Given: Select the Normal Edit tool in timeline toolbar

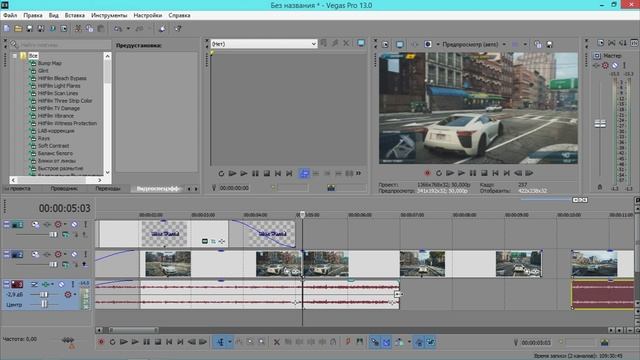Looking at the screenshot, I should (x=220, y=342).
